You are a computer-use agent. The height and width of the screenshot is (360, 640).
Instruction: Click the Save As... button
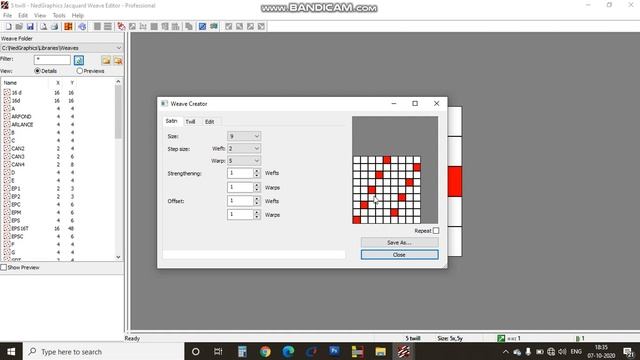[400, 242]
